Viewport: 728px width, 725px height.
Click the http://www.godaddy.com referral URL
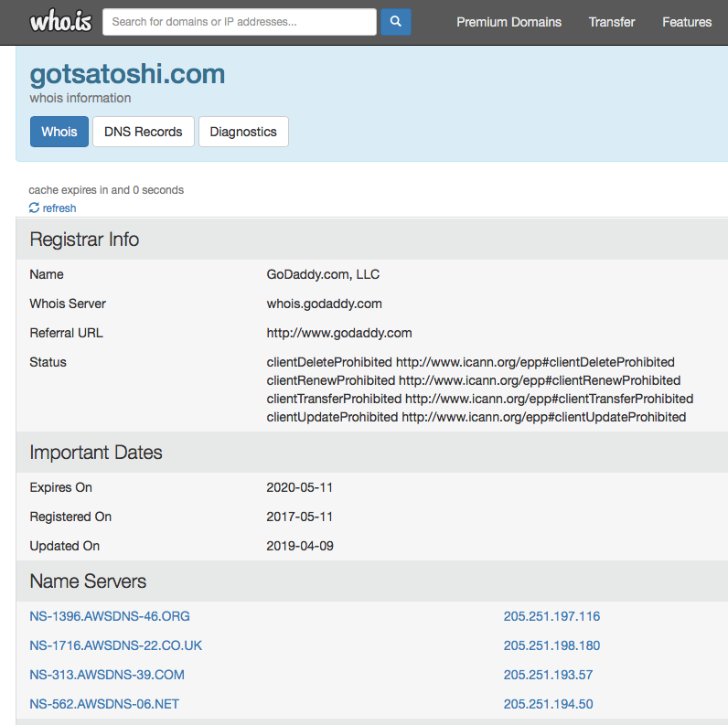pos(339,333)
